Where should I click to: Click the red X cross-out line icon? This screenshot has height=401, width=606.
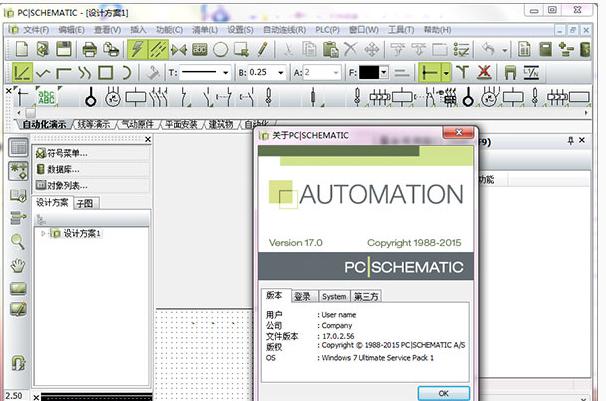tap(484, 72)
